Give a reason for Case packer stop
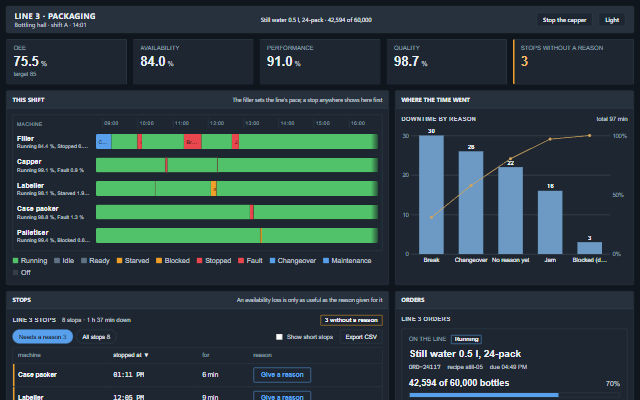 pos(282,375)
